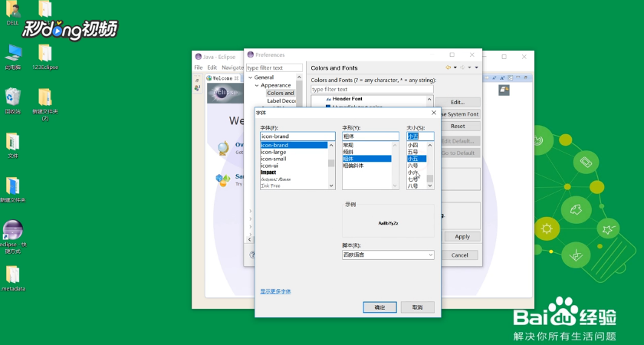644x345 pixels.
Task: Select Impact in the font list
Action: pos(268,172)
